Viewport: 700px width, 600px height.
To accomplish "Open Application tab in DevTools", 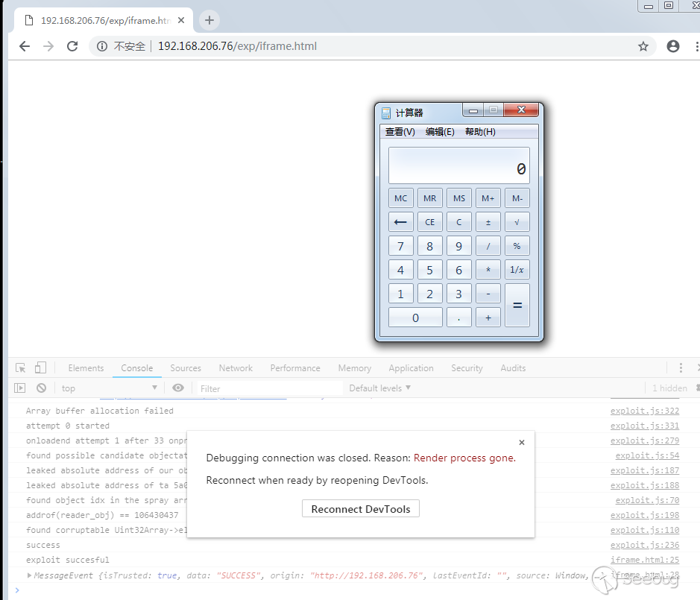I will tap(411, 368).
